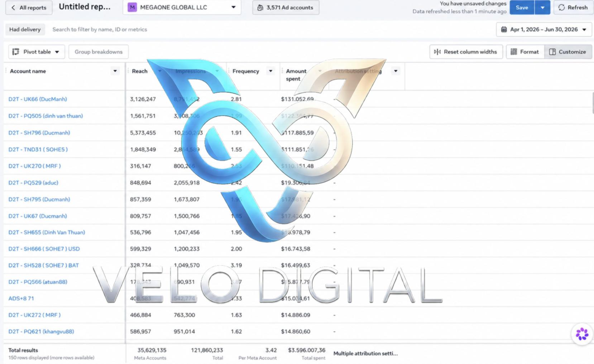Select impressions value 1,047,456
The height and width of the screenshot is (364, 594).
click(x=187, y=232)
